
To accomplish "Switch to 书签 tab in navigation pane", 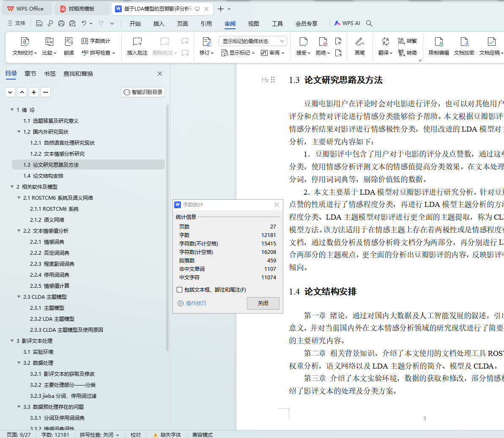I will point(49,74).
